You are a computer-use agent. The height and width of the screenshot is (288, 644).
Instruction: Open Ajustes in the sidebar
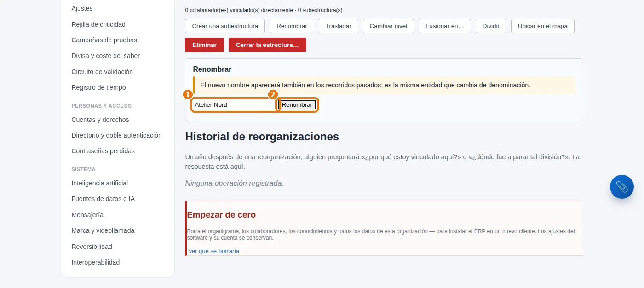pos(82,8)
